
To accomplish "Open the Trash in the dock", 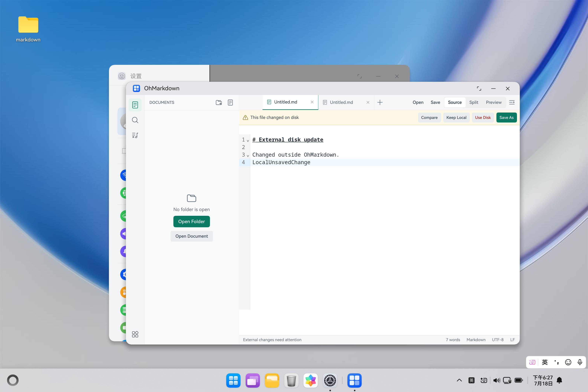I will click(x=291, y=381).
